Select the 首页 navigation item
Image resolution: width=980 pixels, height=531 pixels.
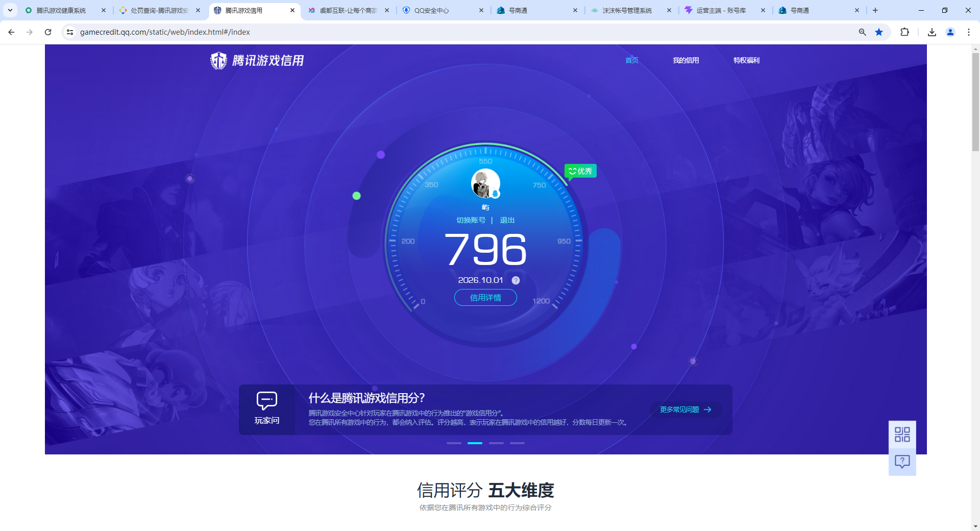(x=632, y=60)
